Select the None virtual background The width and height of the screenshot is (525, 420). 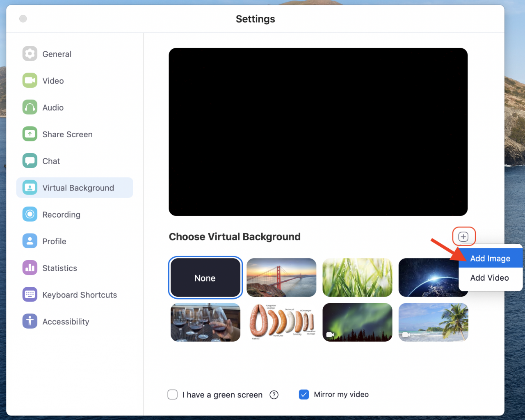point(205,277)
